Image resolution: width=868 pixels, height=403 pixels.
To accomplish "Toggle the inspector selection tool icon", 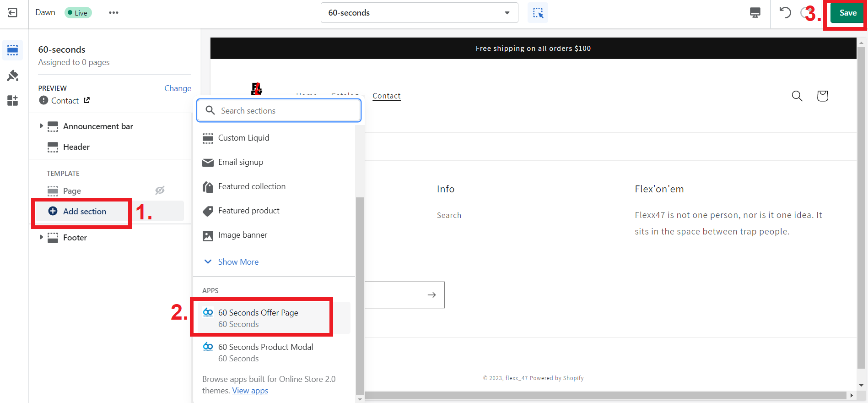I will (538, 13).
